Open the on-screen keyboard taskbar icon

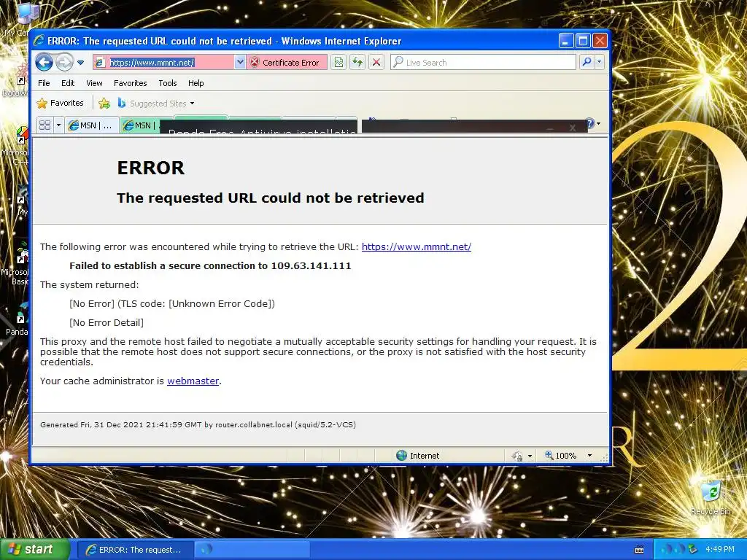[639, 550]
